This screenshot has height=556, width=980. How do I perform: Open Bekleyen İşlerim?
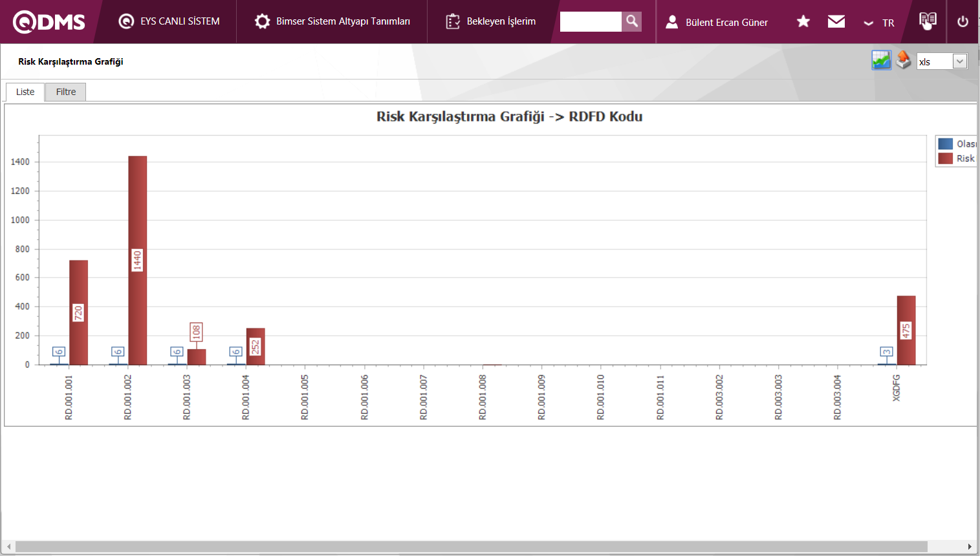tap(491, 21)
